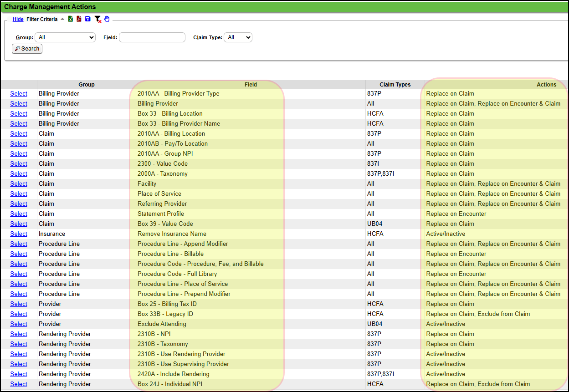Click the blue hand icon
The height and width of the screenshot is (392, 569).
[107, 19]
